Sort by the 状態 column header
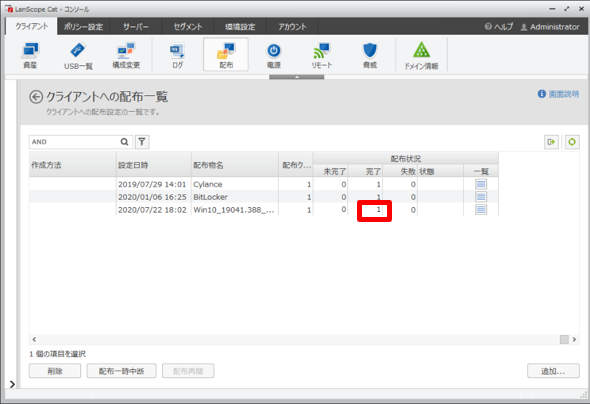Viewport: 590px width, 404px height. pos(441,172)
